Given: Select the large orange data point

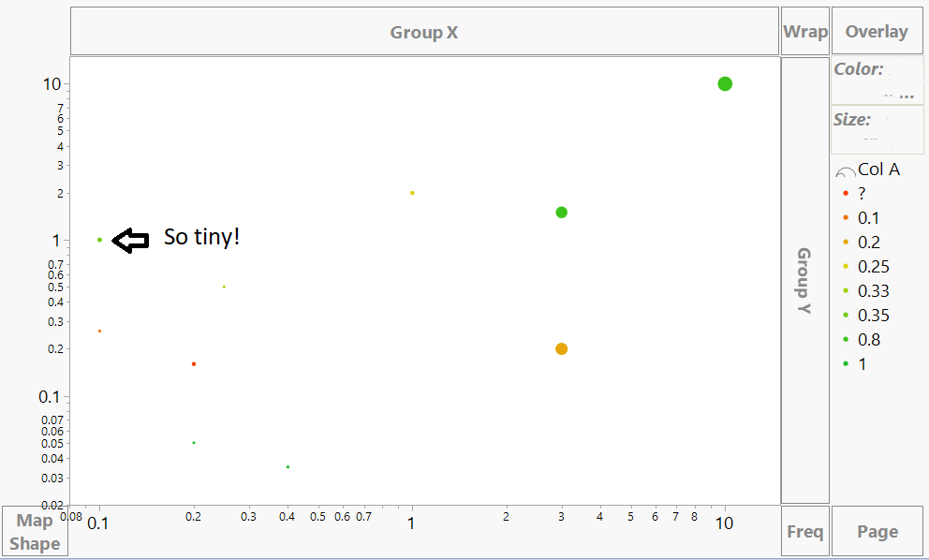Looking at the screenshot, I should (x=562, y=349).
